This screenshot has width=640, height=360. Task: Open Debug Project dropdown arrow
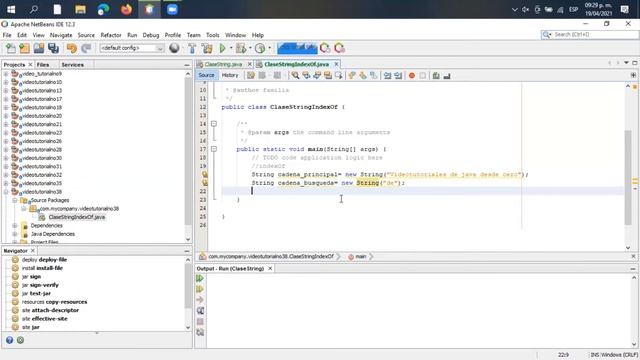coord(250,48)
